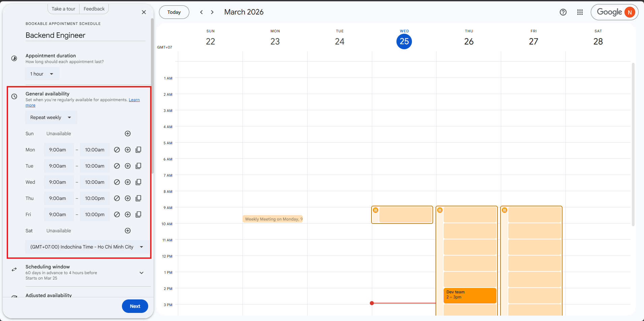The width and height of the screenshot is (644, 321).
Task: Copy Wednesday's time to all days
Action: coord(138,182)
